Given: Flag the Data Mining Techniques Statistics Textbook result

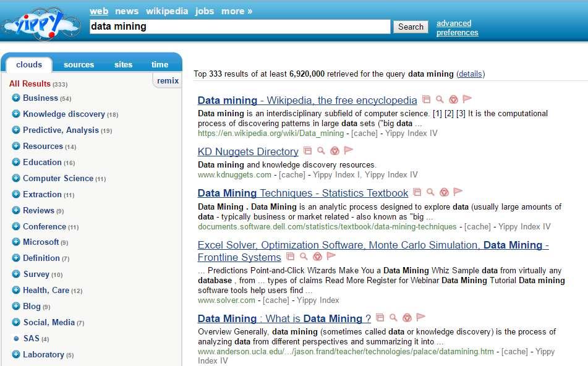Looking at the screenshot, I should click(x=458, y=192).
